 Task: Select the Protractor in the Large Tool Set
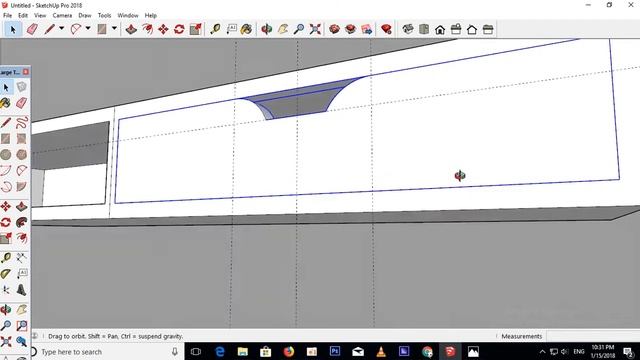point(5,274)
